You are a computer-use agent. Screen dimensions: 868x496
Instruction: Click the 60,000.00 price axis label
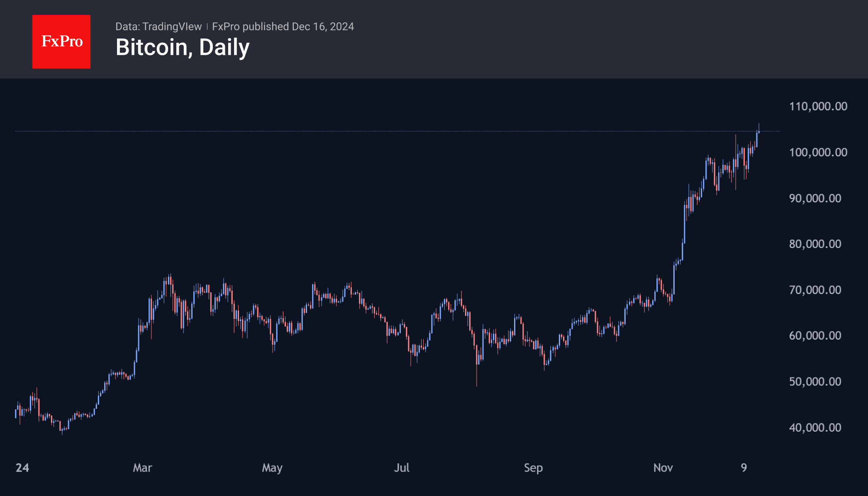point(815,336)
